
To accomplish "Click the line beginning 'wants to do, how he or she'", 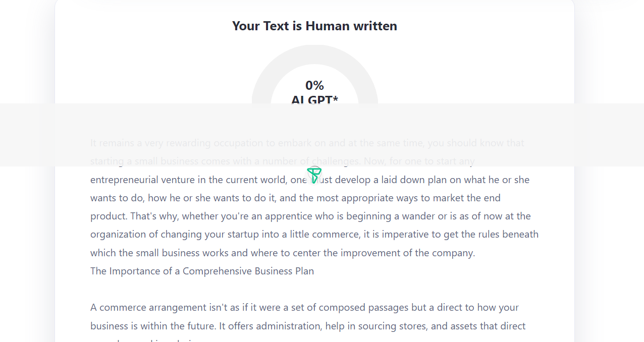I will tap(295, 198).
